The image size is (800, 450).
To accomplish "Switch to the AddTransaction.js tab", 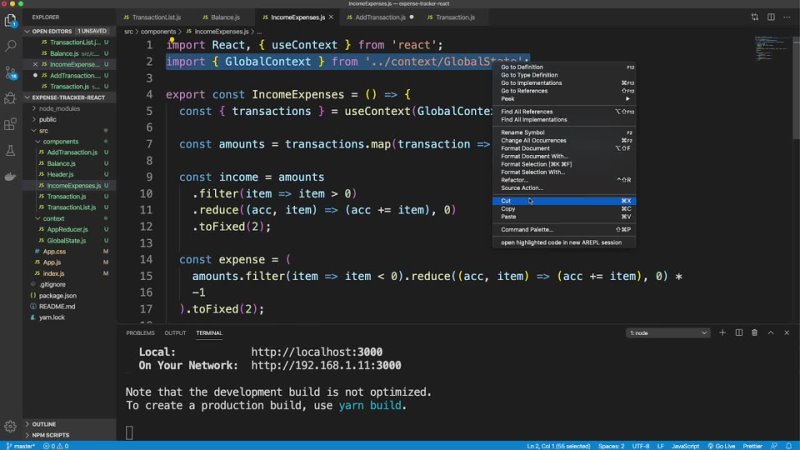I will (380, 17).
